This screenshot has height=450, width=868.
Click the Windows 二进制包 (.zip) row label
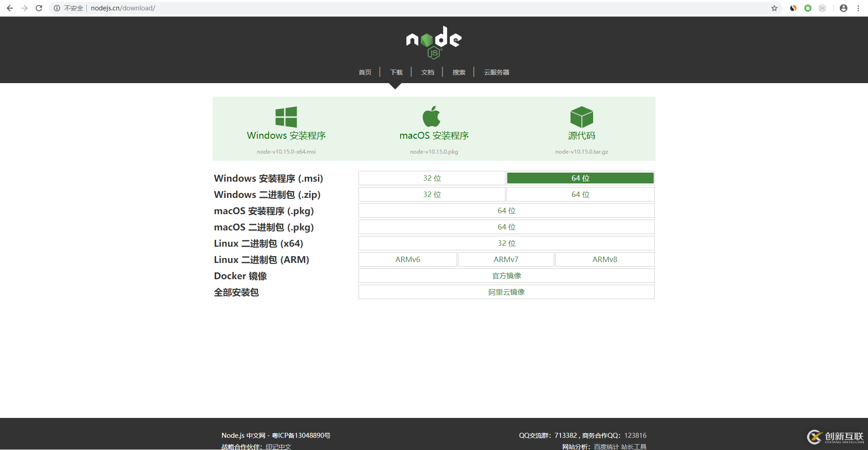click(267, 195)
